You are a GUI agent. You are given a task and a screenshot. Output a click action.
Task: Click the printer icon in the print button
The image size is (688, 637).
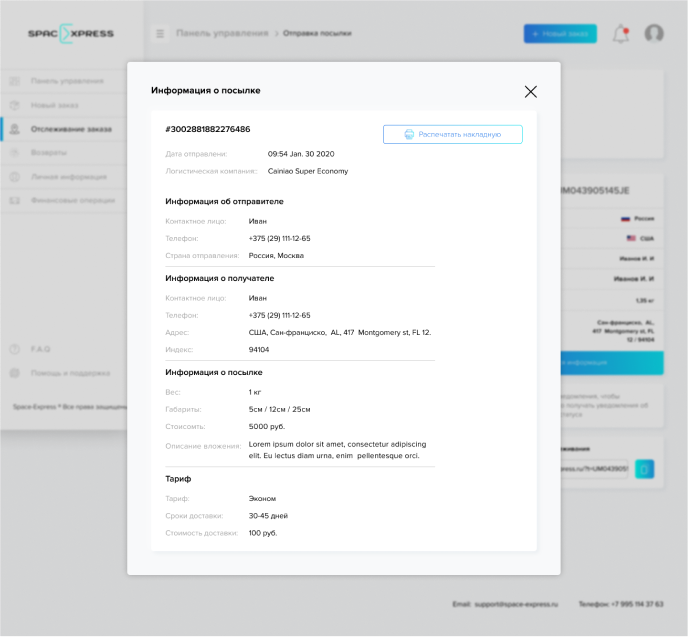coord(409,134)
